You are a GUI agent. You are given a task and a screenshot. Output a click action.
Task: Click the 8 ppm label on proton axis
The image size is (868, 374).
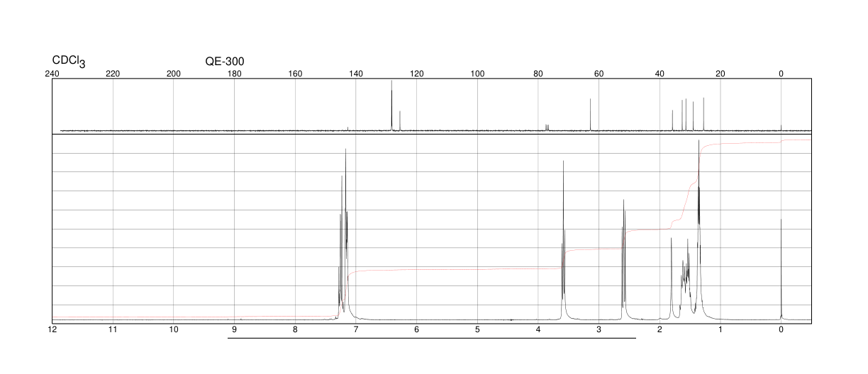pos(295,330)
